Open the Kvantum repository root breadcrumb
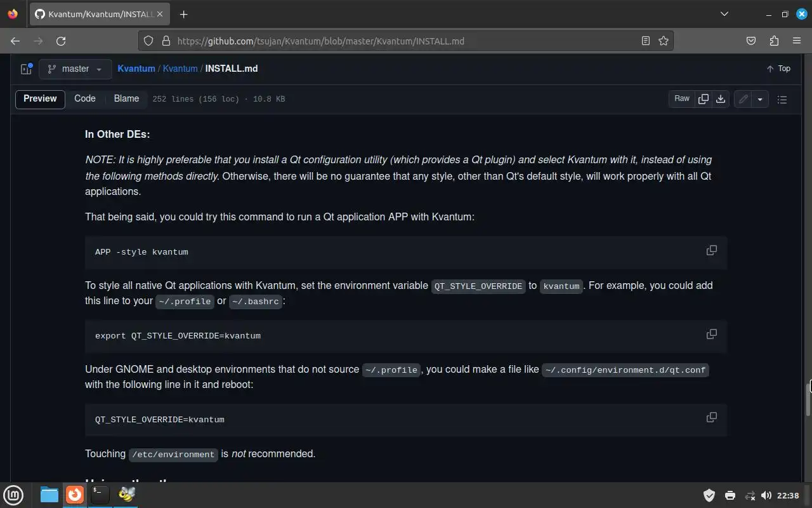 coord(136,69)
